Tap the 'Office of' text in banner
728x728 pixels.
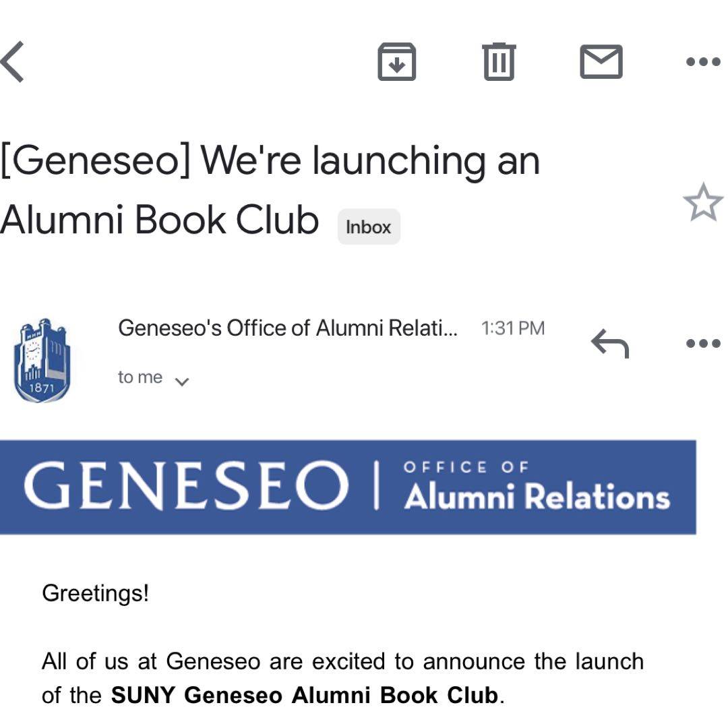(466, 467)
